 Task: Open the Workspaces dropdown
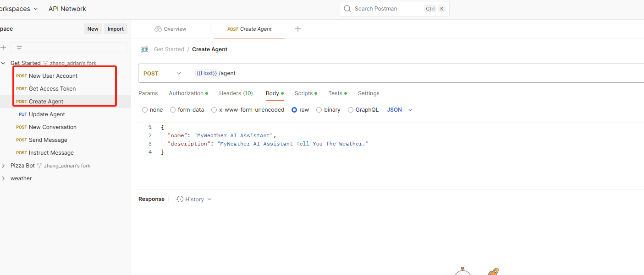click(18, 9)
